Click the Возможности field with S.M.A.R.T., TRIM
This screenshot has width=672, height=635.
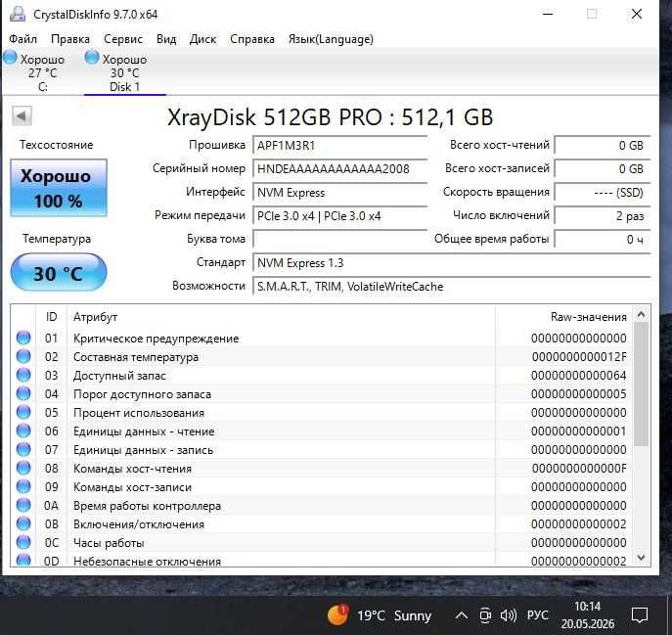pos(452,287)
